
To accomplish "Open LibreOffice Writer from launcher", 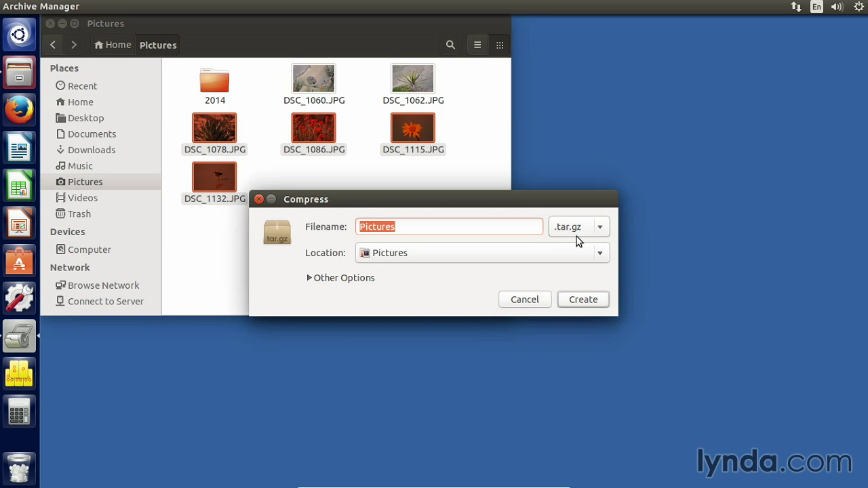I will [x=19, y=146].
